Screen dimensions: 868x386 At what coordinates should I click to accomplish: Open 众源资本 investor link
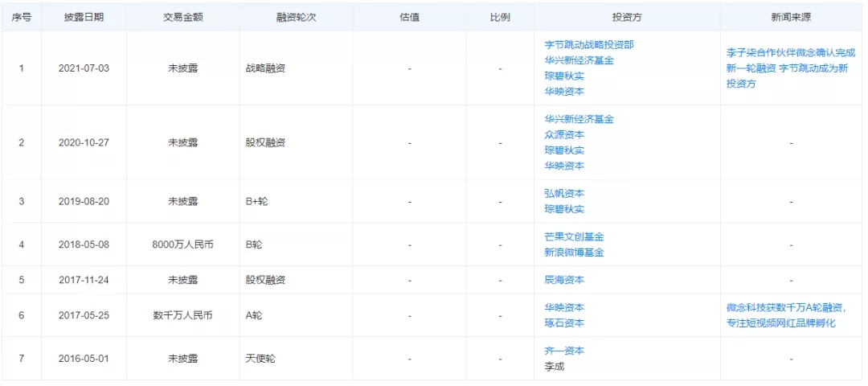click(x=564, y=134)
